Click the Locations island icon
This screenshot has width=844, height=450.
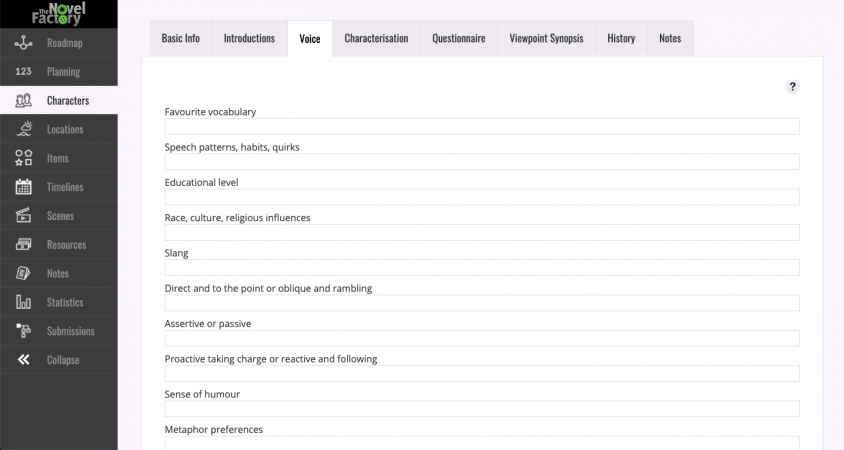click(24, 129)
